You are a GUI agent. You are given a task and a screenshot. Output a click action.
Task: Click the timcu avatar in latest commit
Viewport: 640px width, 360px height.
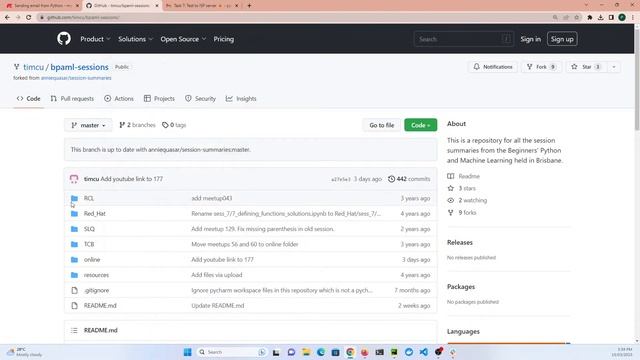pyautogui.click(x=74, y=179)
